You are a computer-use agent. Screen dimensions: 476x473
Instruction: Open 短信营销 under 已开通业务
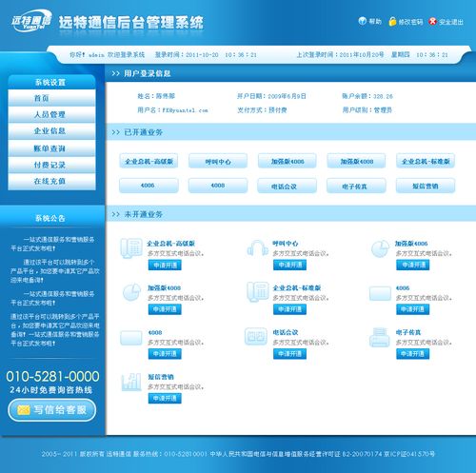click(x=426, y=186)
